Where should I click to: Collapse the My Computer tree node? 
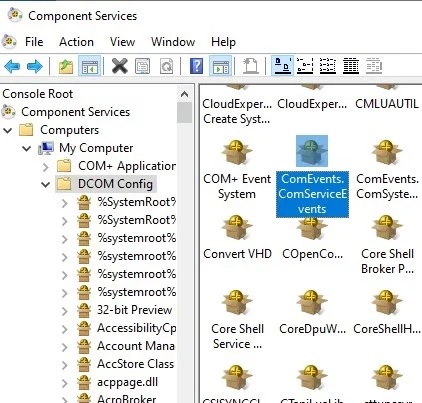tap(27, 148)
